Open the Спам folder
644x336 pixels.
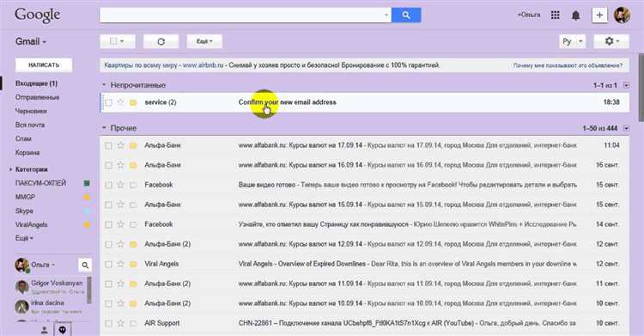[23, 138]
